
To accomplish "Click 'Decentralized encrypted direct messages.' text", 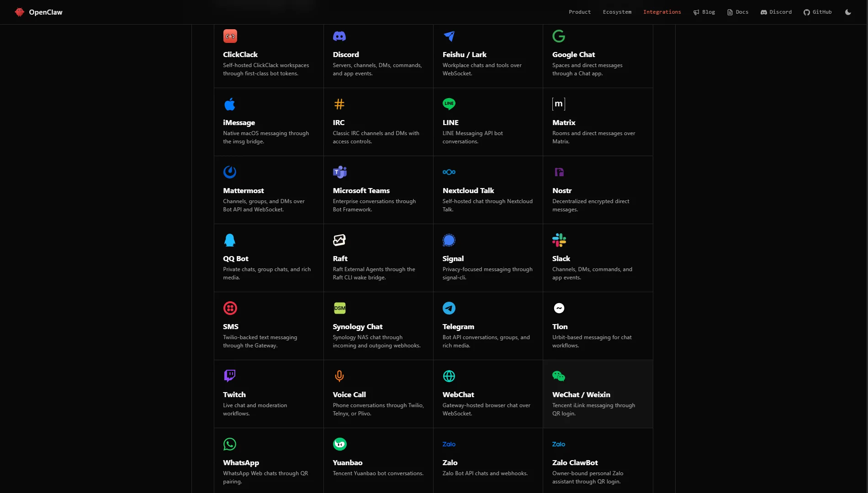I will pos(591,205).
